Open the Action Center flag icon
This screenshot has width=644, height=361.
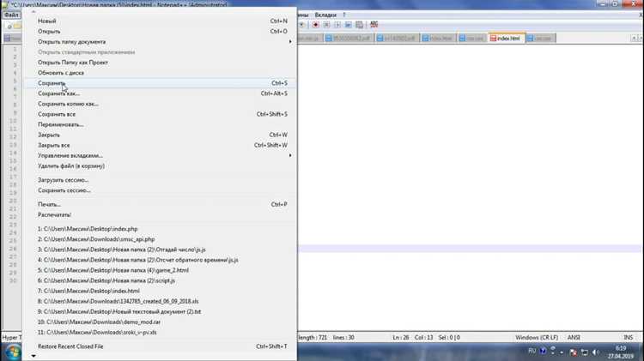pyautogui.click(x=574, y=352)
